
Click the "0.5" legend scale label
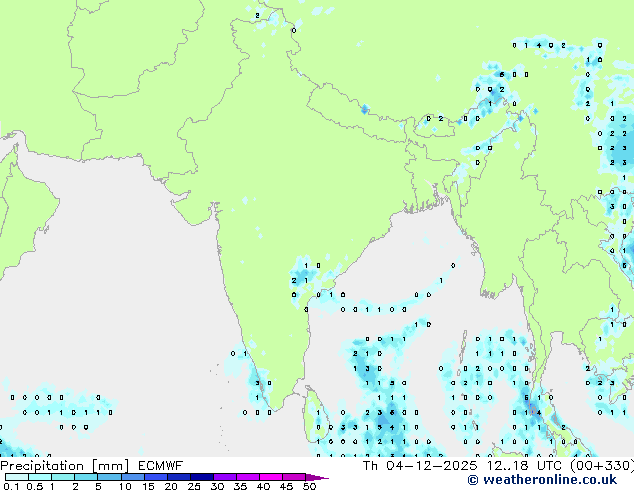tap(35, 486)
